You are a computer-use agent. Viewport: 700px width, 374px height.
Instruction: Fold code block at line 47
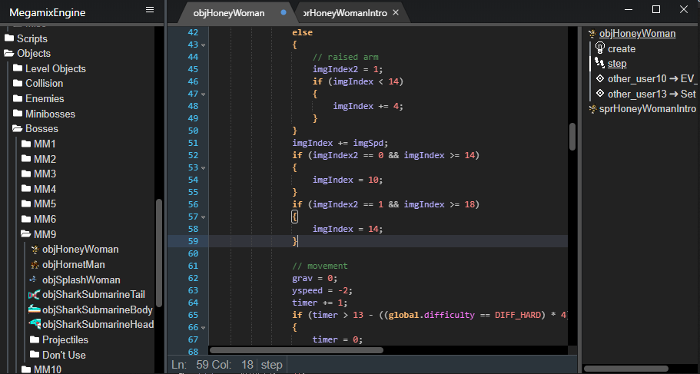203,94
